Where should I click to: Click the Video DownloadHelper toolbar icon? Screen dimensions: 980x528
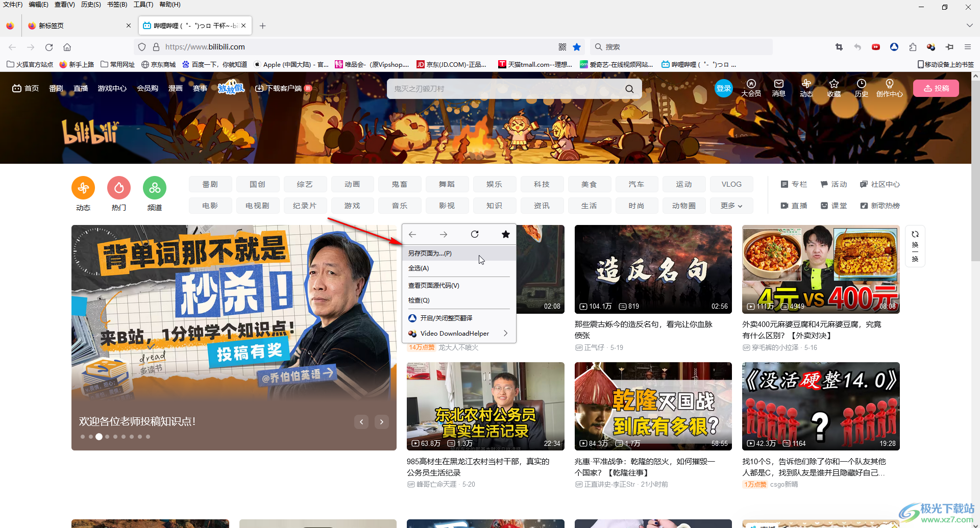coord(931,47)
